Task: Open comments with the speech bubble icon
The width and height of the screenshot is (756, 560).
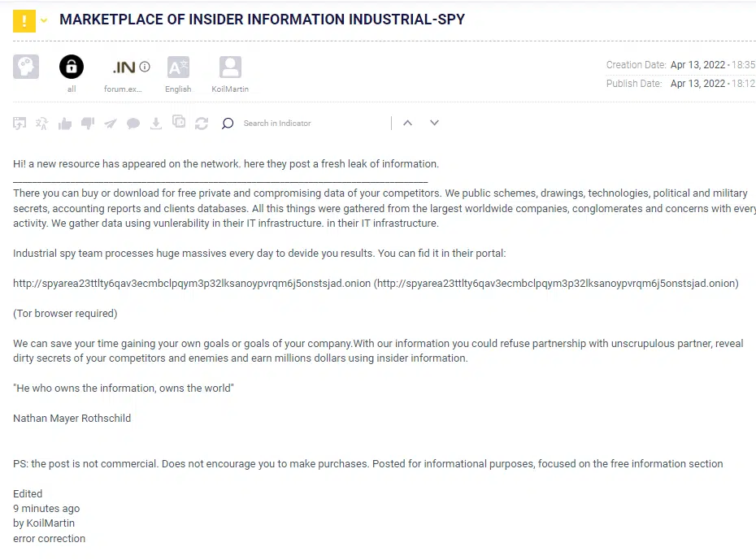Action: [133, 124]
